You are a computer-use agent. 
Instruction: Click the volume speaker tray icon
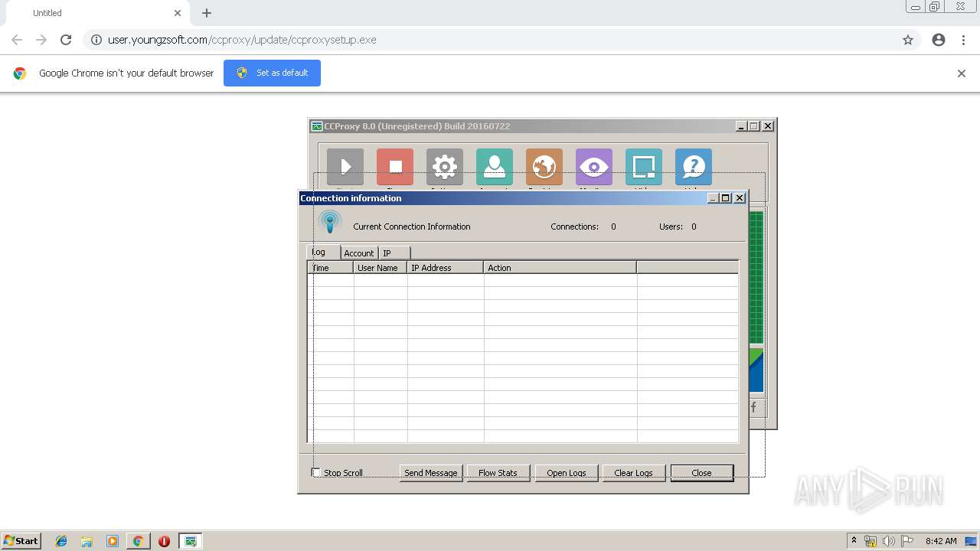pyautogui.click(x=889, y=541)
